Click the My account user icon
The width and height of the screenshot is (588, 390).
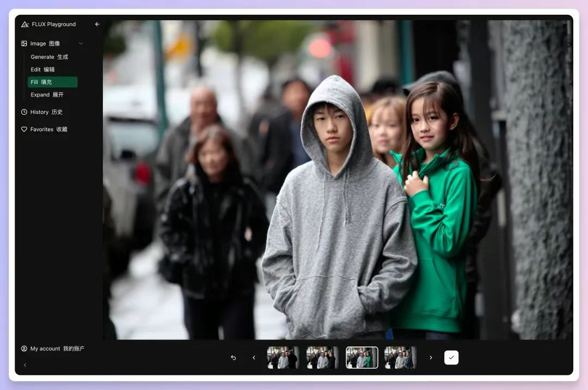[x=24, y=349]
